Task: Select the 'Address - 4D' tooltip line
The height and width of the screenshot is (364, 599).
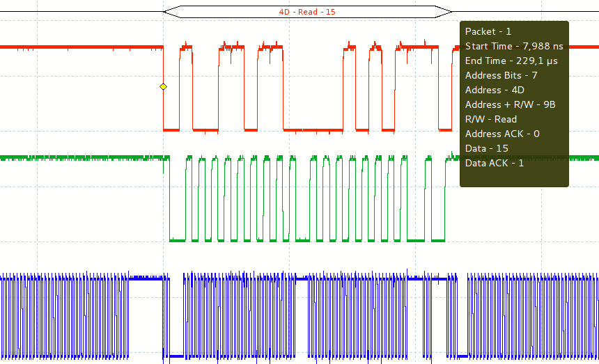Action: (495, 90)
